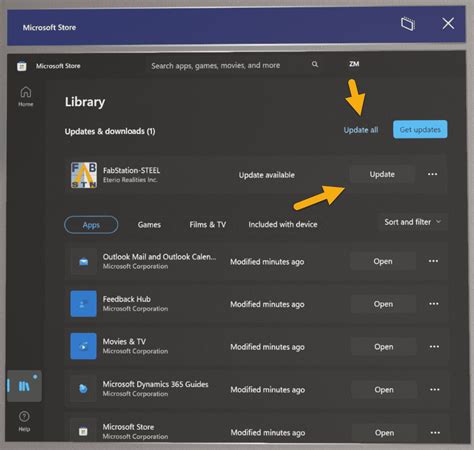Click the Get updates button

click(420, 129)
